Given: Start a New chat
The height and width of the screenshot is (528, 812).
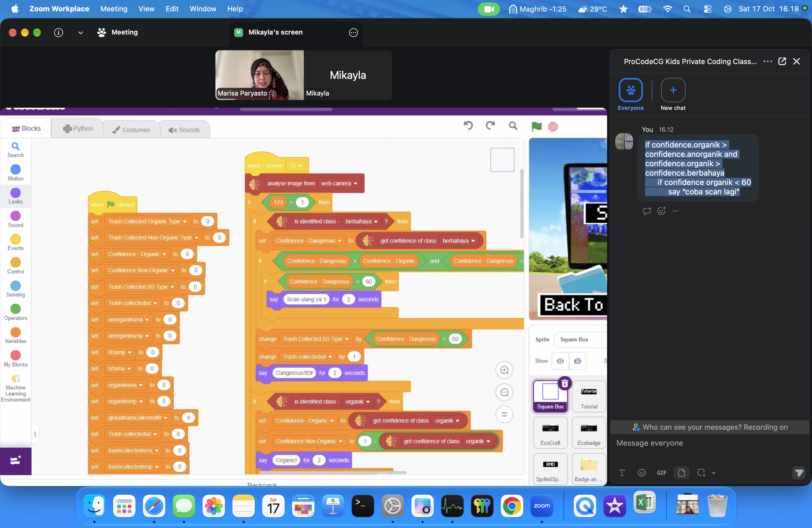Looking at the screenshot, I should point(673,94).
